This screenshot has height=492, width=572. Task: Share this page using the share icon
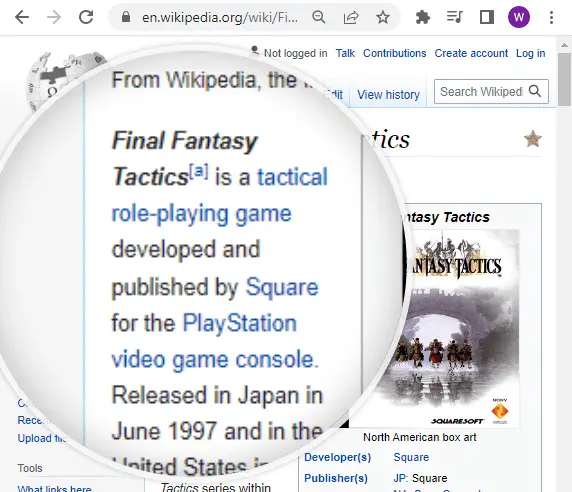coord(351,17)
